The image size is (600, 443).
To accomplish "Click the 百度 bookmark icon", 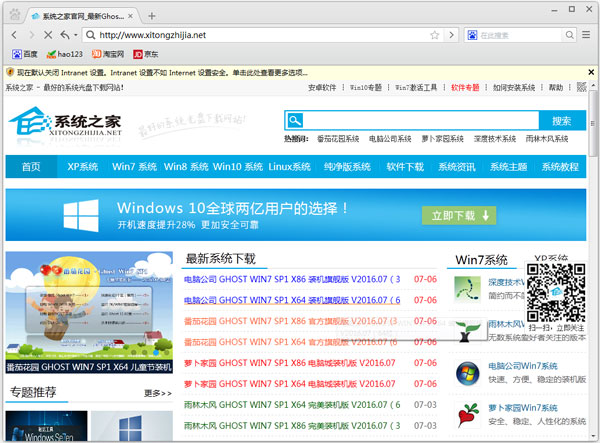I will [x=22, y=53].
